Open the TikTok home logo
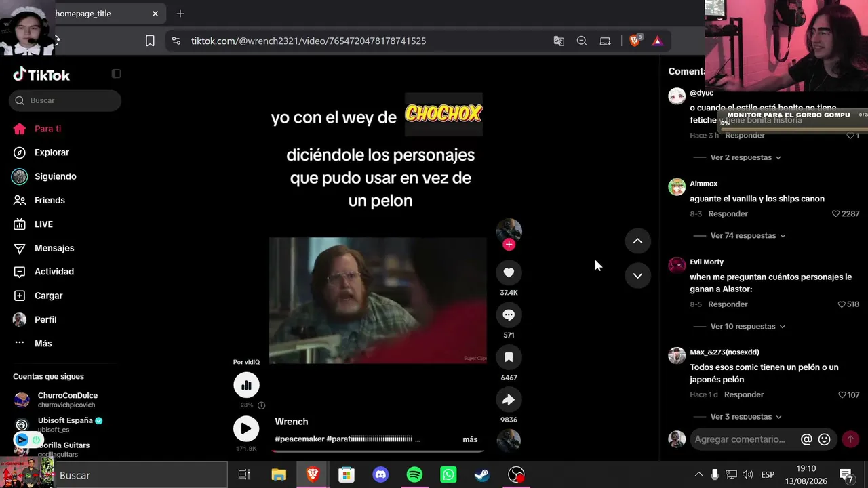 click(x=41, y=75)
